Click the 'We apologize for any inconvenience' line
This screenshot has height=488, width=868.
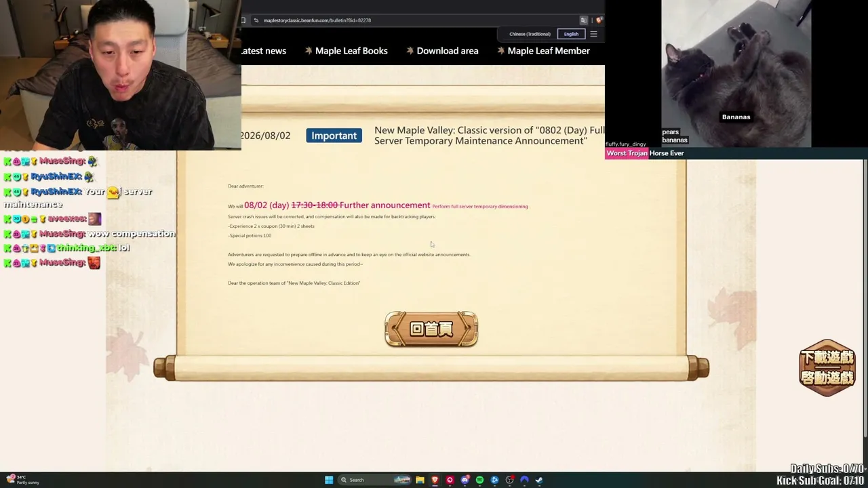pyautogui.click(x=295, y=264)
